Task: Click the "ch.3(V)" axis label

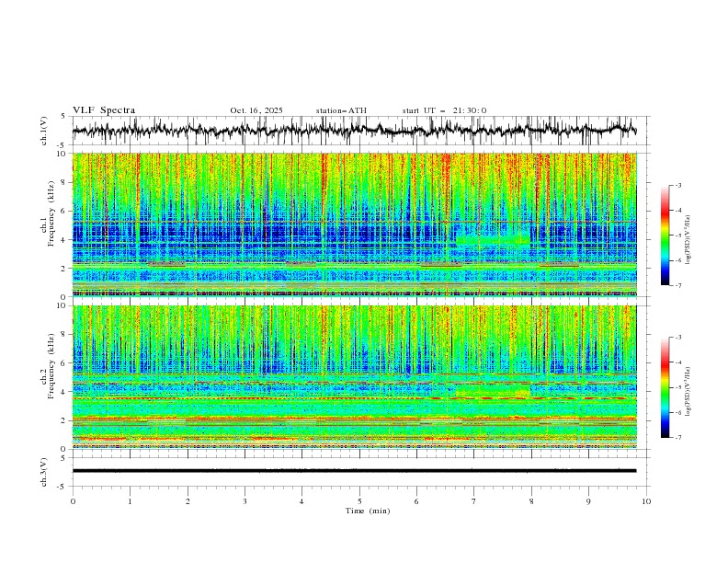Action: 44,472
